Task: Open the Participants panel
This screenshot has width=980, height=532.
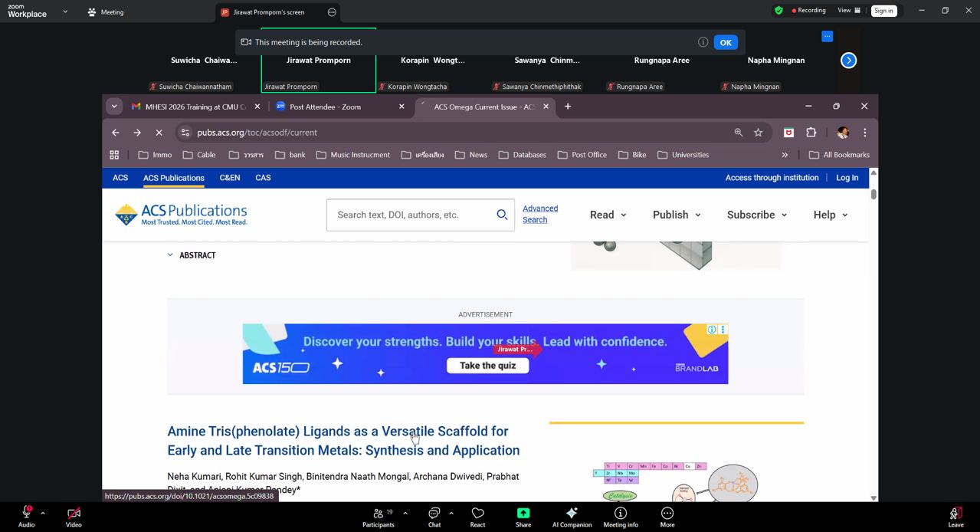Action: (379, 514)
